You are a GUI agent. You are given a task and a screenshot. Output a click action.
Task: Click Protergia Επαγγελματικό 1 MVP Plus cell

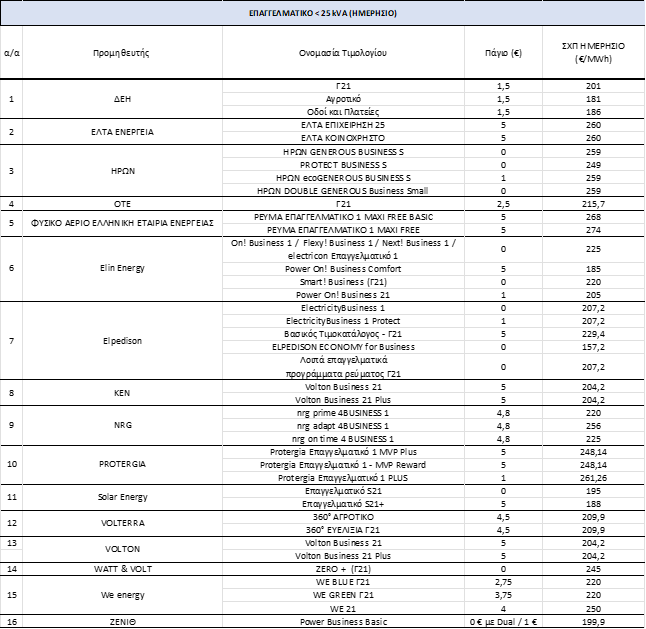point(343,452)
